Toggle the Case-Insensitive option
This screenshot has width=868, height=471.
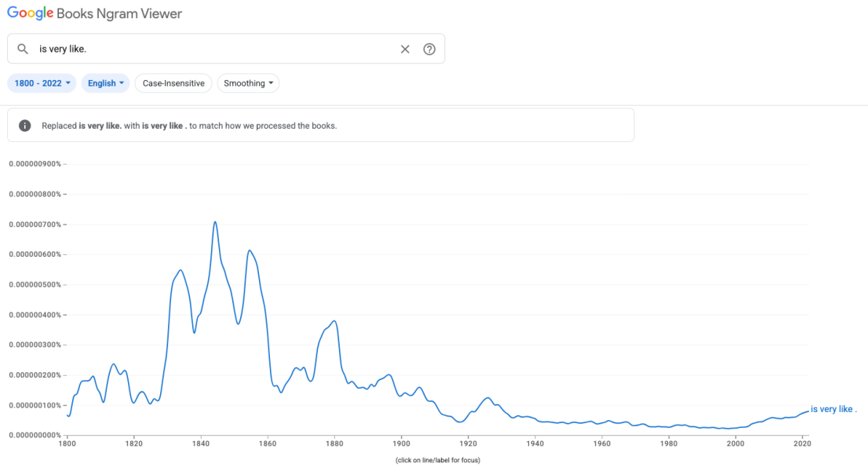point(173,83)
